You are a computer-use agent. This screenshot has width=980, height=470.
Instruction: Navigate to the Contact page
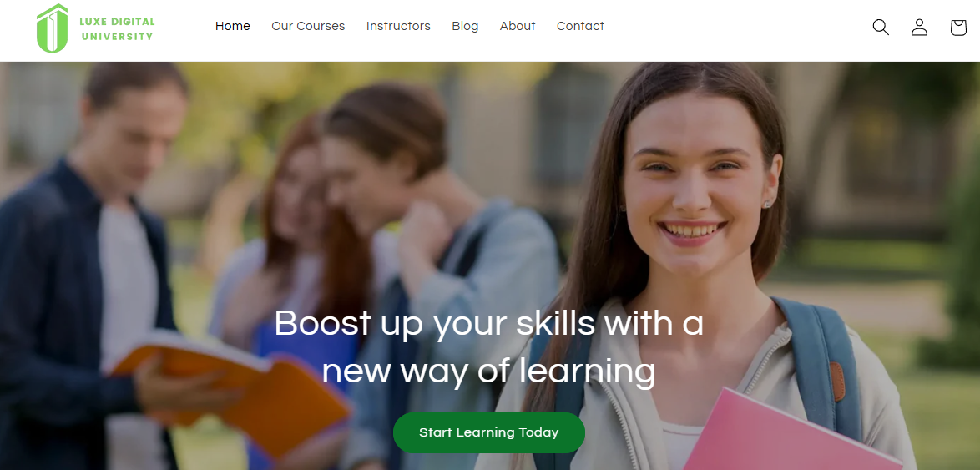[x=580, y=26]
